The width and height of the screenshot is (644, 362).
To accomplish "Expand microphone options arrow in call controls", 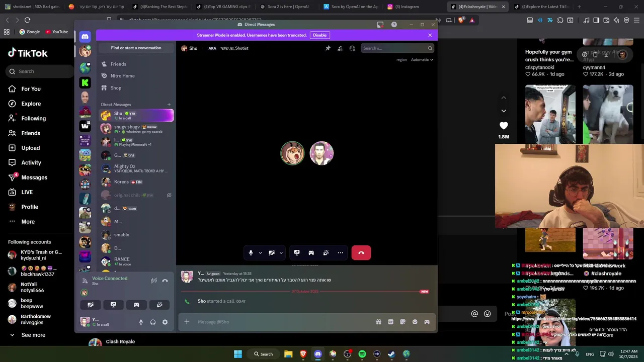I will coord(260,253).
